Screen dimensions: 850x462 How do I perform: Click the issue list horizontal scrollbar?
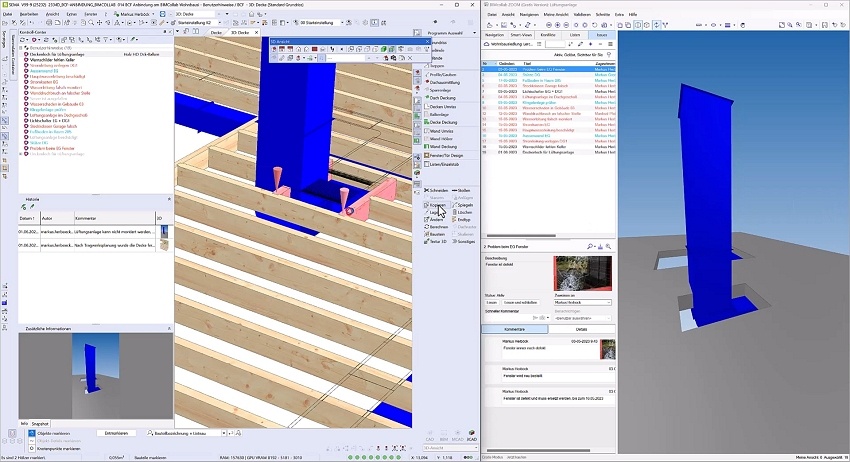pos(521,236)
